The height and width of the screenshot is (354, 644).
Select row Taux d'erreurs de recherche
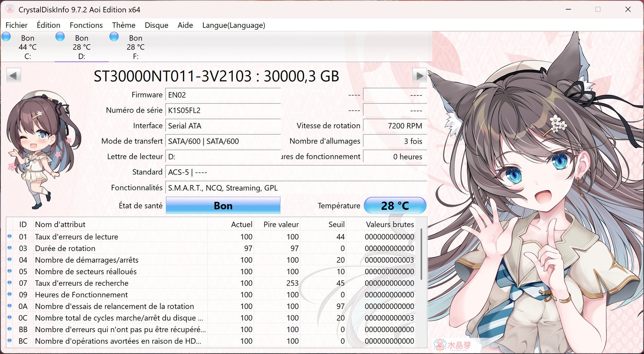211,283
